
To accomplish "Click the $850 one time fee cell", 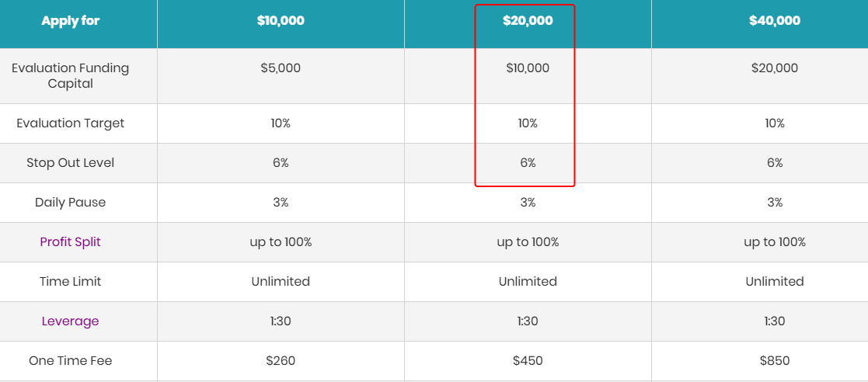I will pos(775,361).
